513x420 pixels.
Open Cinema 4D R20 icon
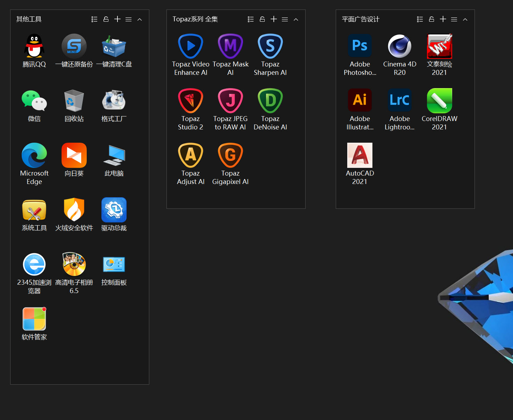point(400,46)
